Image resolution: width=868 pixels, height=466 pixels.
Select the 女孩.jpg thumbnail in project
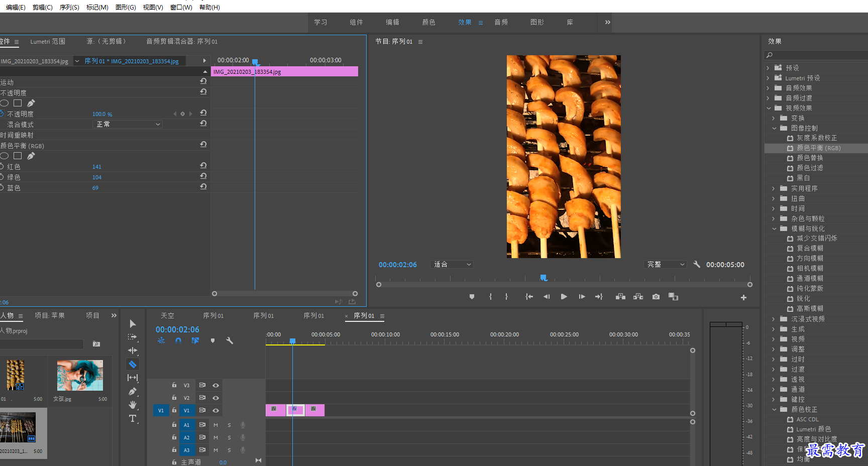[x=80, y=375]
